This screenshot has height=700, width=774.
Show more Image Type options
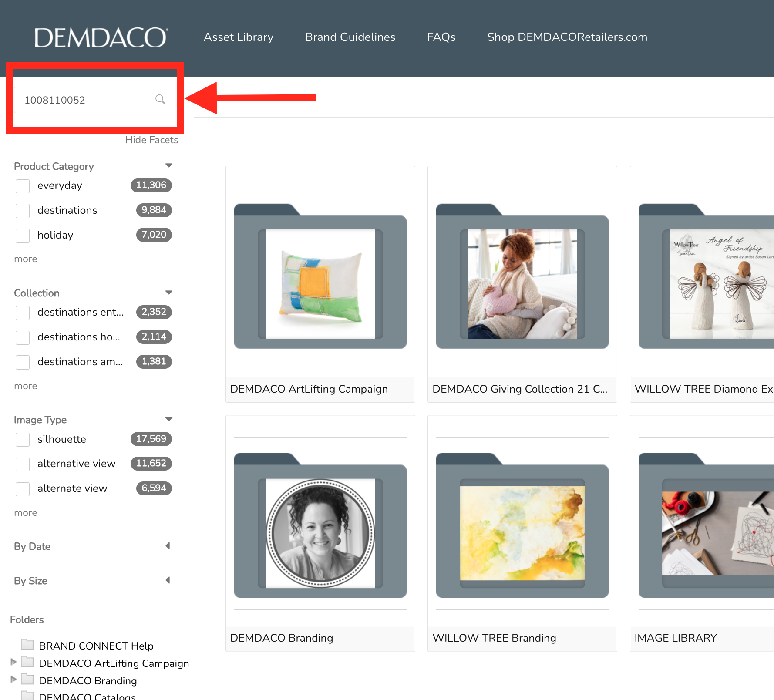pyautogui.click(x=26, y=513)
